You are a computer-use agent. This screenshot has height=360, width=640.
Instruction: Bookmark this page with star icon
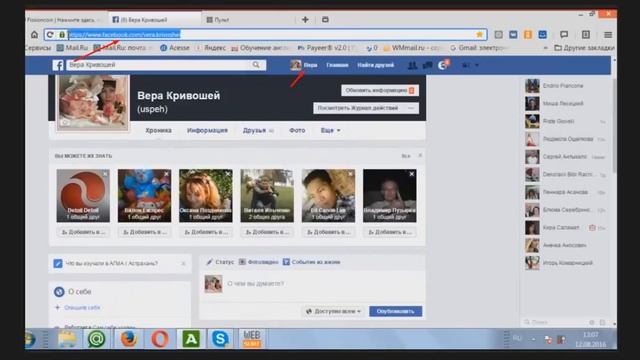pyautogui.click(x=480, y=35)
